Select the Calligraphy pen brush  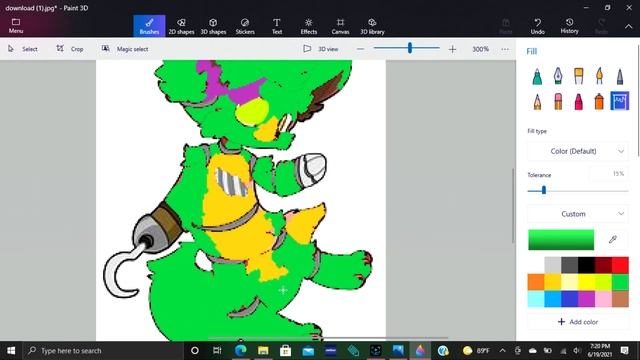pyautogui.click(x=558, y=76)
